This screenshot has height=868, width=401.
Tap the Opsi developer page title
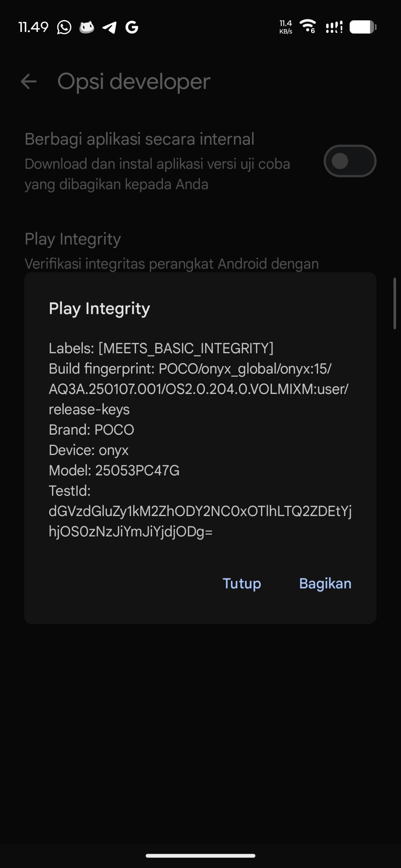point(134,82)
